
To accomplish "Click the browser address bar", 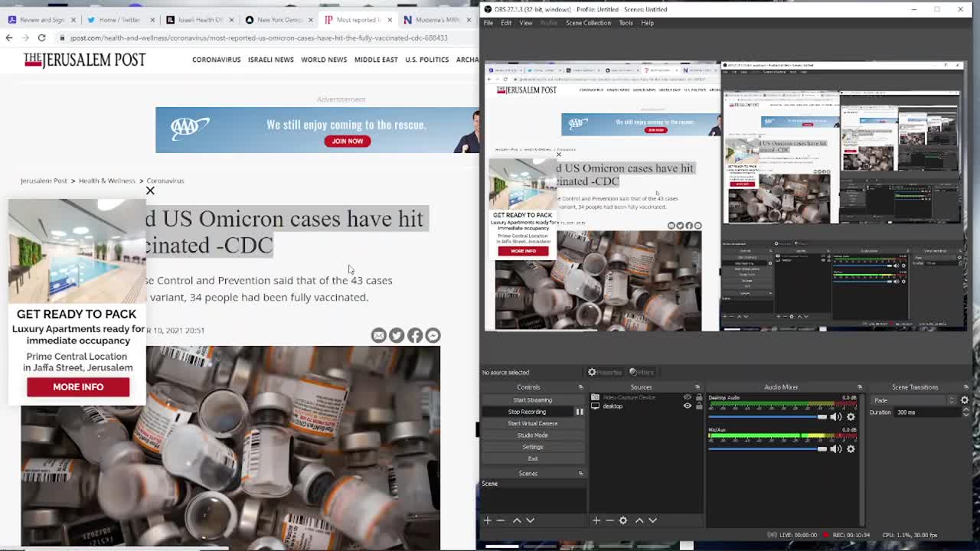I will (x=259, y=37).
